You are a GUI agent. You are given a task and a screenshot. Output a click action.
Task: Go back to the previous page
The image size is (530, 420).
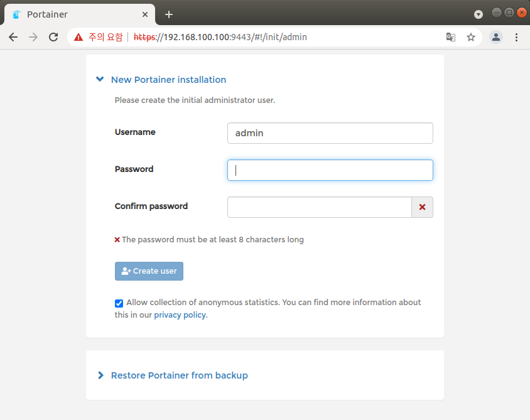pyautogui.click(x=13, y=37)
